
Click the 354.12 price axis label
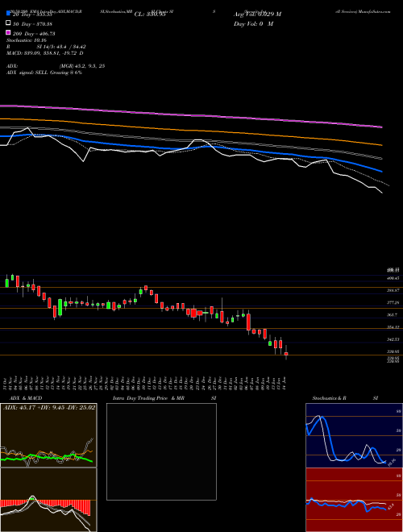[393, 327]
